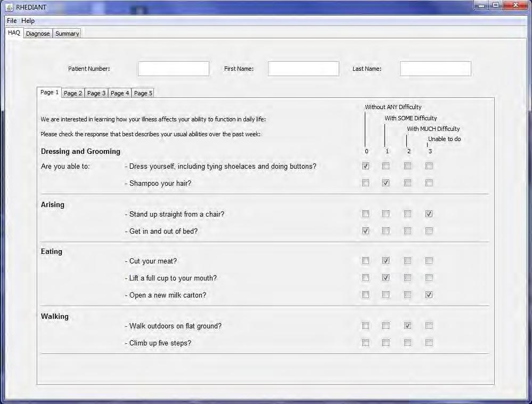
Task: Uncheck score 3 for Stand up from chair
Action: [429, 213]
